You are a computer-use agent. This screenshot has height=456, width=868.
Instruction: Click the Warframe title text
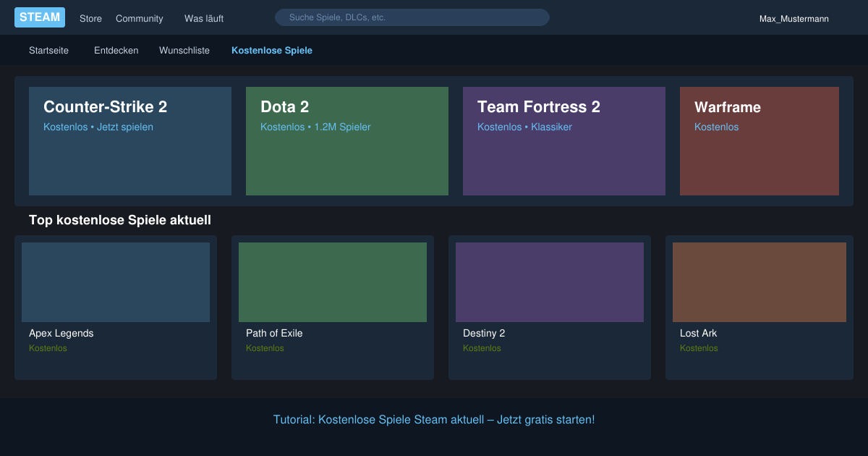(x=728, y=107)
